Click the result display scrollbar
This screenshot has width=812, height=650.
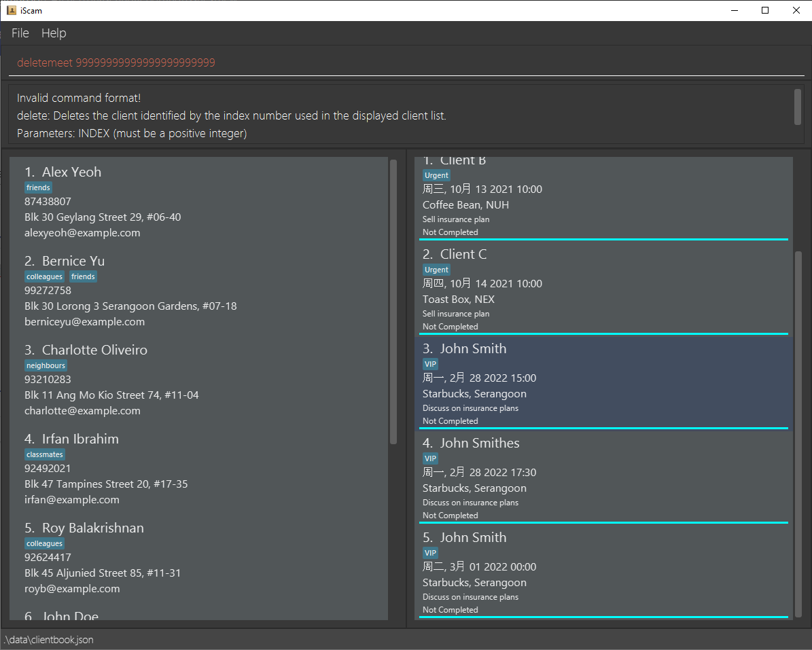[798, 107]
